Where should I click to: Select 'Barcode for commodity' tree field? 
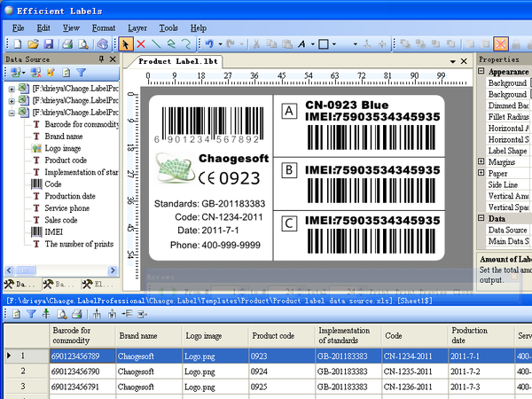click(82, 124)
